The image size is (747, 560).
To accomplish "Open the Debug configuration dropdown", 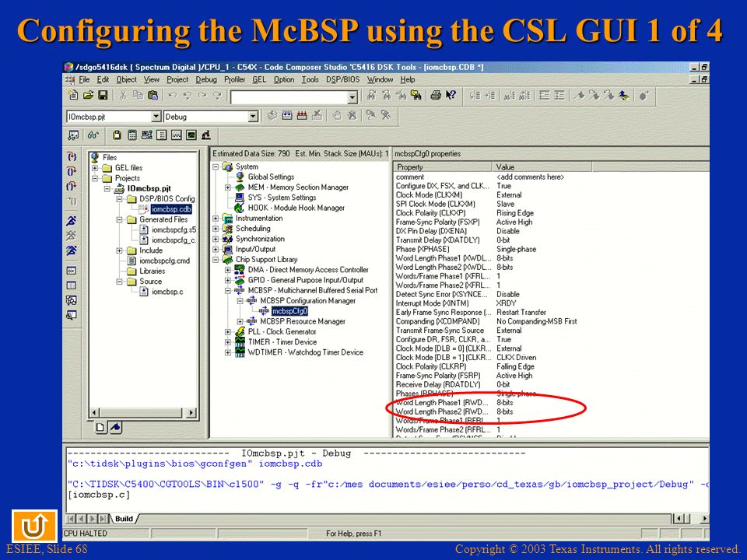I will pos(253,117).
